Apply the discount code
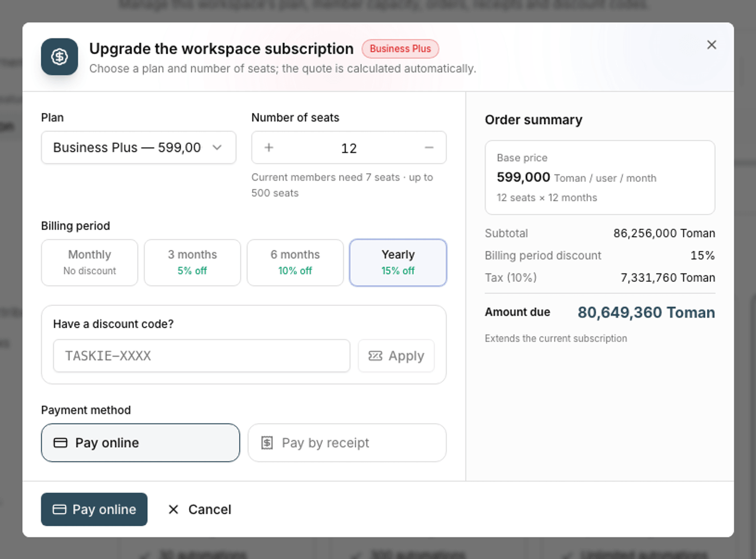 point(396,356)
